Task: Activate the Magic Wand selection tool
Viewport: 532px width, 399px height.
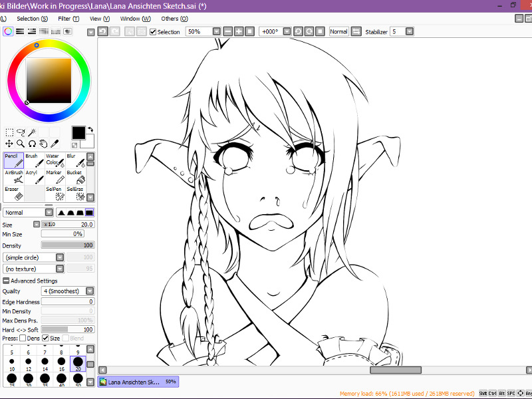Action: (32, 132)
